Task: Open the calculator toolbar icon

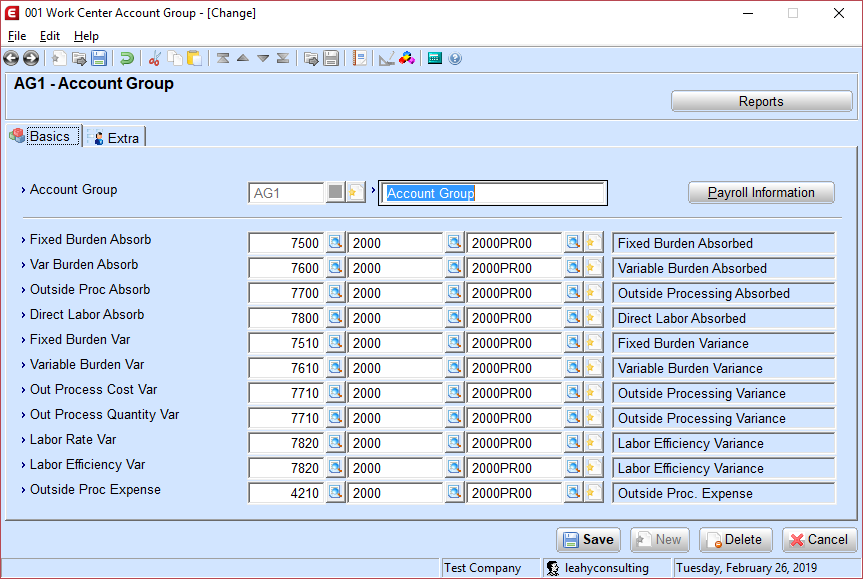Action: point(435,58)
